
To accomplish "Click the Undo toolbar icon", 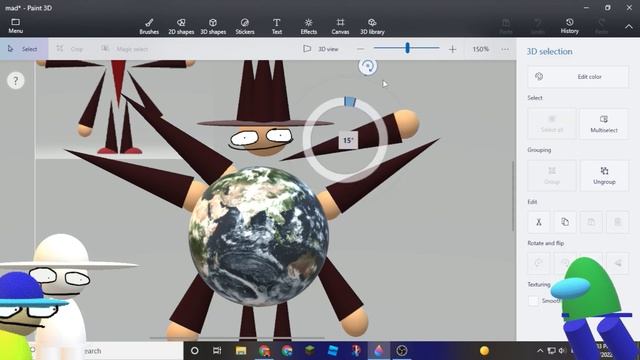I will point(538,26).
